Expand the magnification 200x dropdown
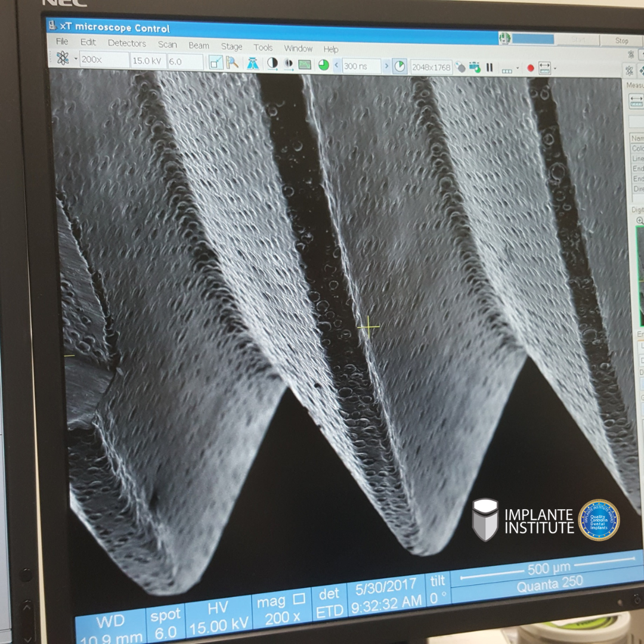This screenshot has width=644, height=644. [103, 60]
